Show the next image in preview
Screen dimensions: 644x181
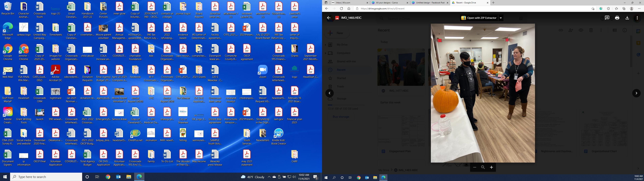[636, 93]
